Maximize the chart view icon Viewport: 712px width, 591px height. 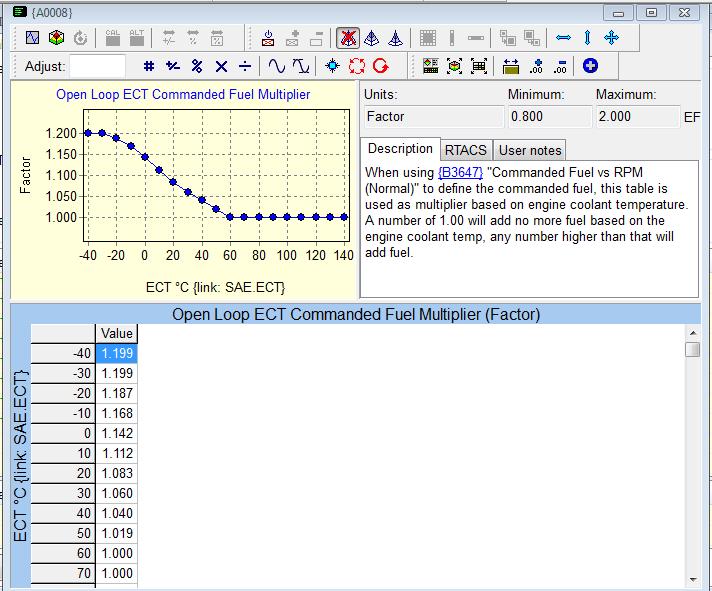pos(455,66)
